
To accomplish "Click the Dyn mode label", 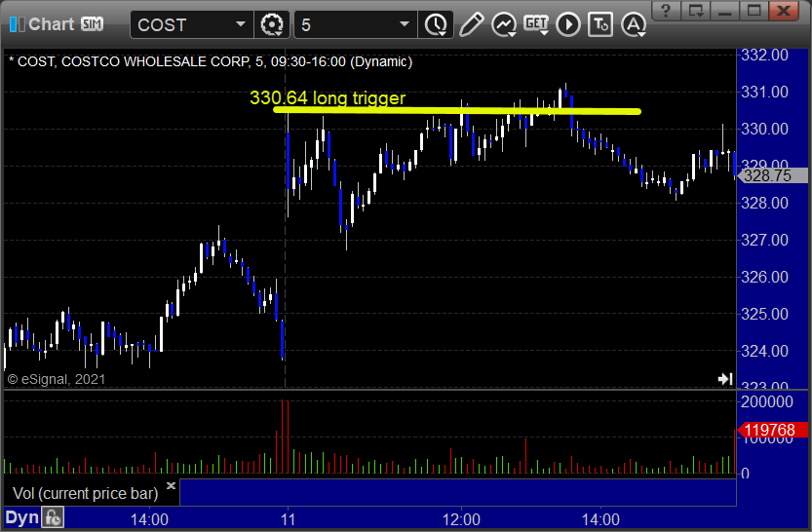I will coord(21,518).
